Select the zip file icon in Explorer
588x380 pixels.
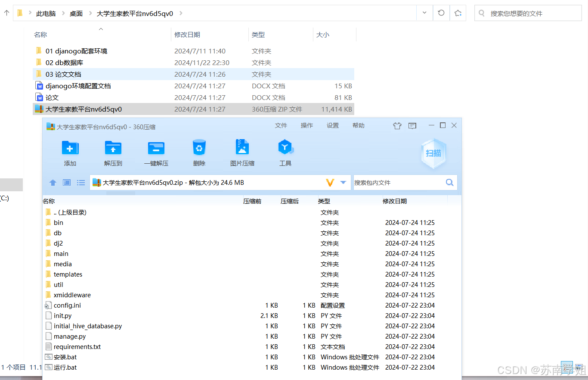click(x=39, y=109)
